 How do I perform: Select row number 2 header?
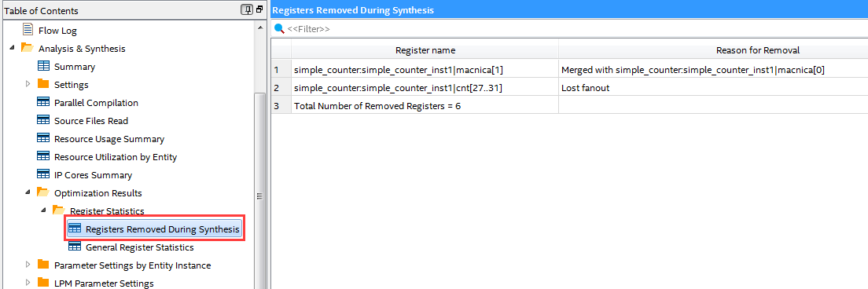pyautogui.click(x=281, y=88)
